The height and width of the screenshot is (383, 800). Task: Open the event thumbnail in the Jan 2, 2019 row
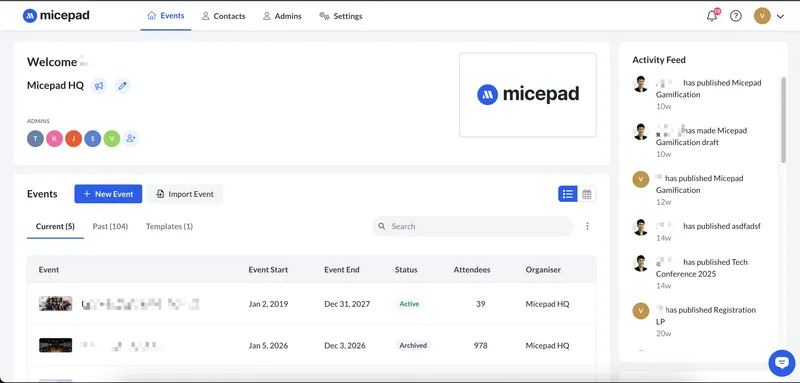click(56, 303)
